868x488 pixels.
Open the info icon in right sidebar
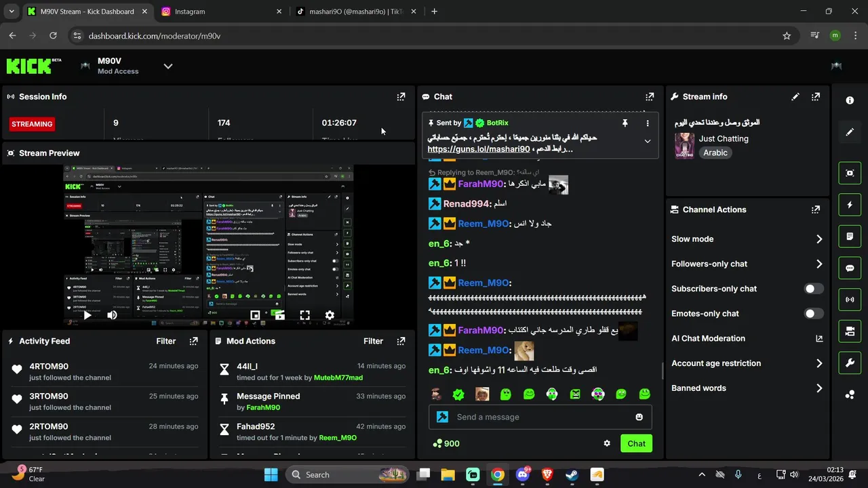[850, 100]
